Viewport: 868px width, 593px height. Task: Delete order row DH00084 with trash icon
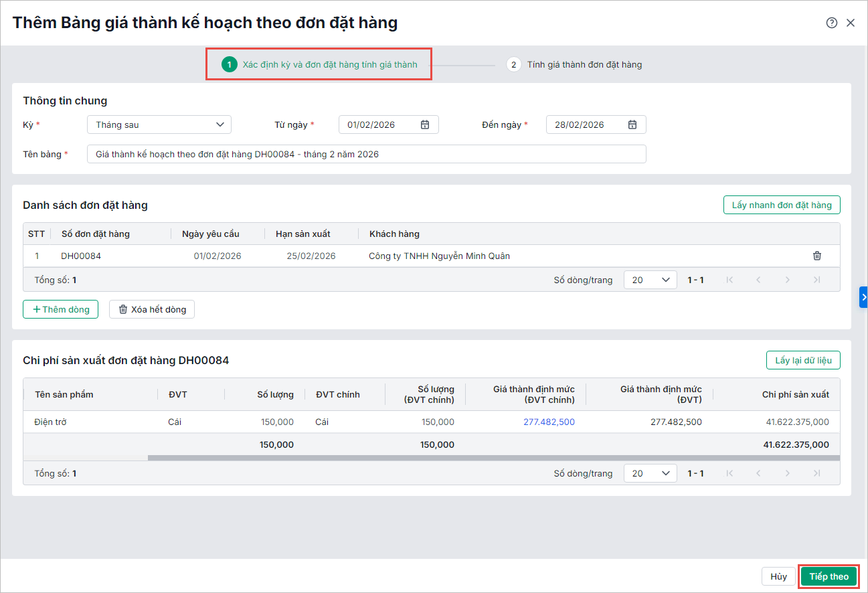(x=816, y=256)
